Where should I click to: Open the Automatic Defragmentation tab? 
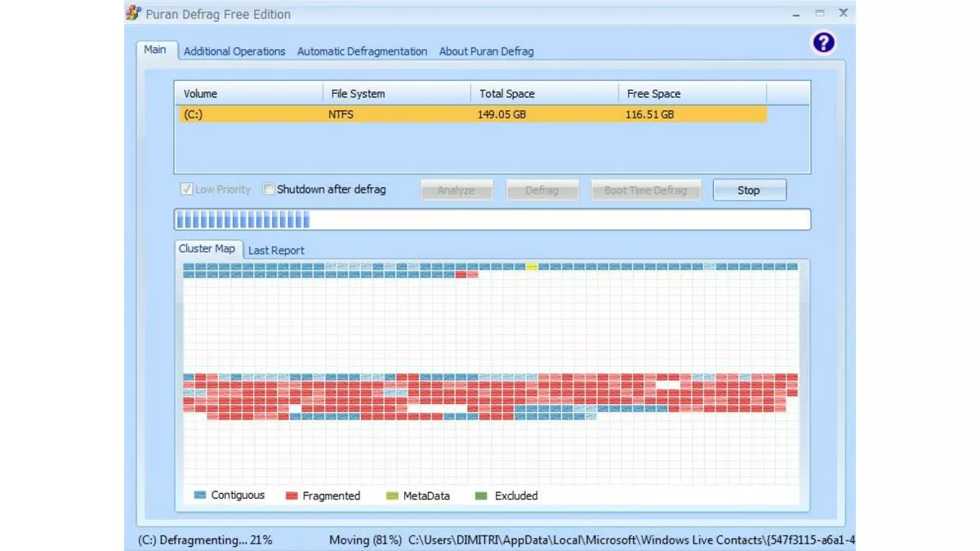(362, 51)
